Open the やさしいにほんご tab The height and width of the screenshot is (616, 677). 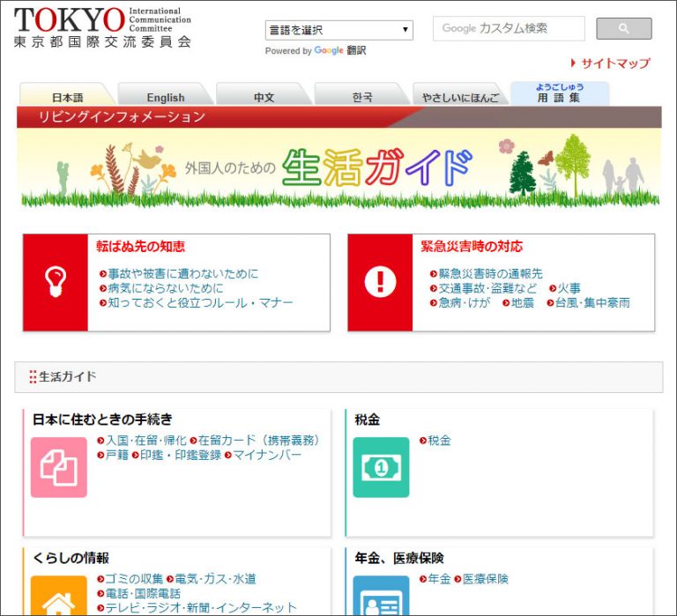tap(460, 97)
